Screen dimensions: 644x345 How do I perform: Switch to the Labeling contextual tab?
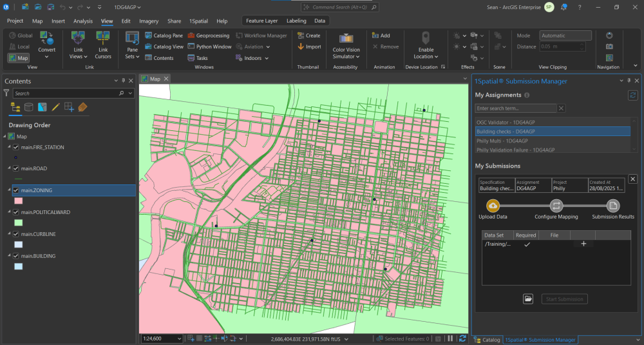[296, 21]
